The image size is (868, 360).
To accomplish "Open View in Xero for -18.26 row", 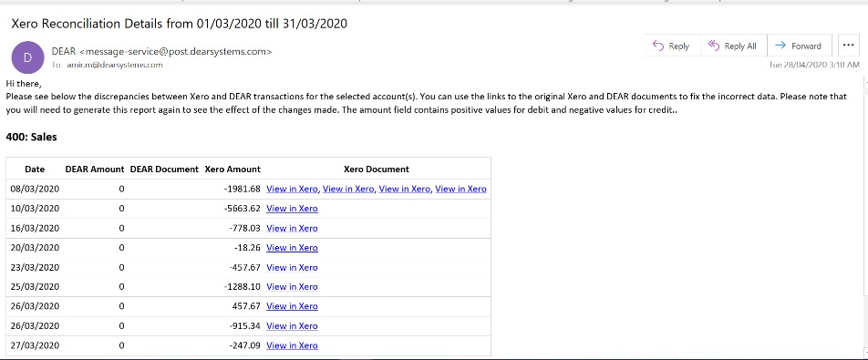I will coord(293,248).
